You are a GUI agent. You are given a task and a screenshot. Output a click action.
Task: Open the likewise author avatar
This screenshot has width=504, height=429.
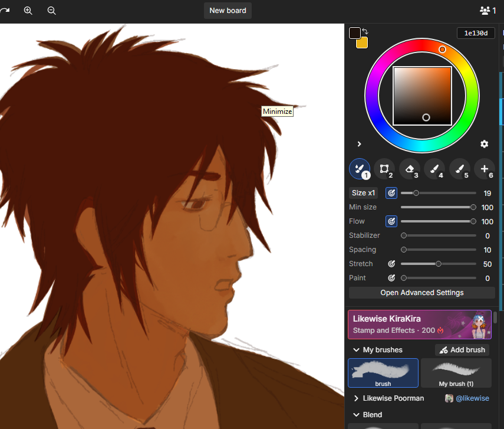[x=449, y=398]
